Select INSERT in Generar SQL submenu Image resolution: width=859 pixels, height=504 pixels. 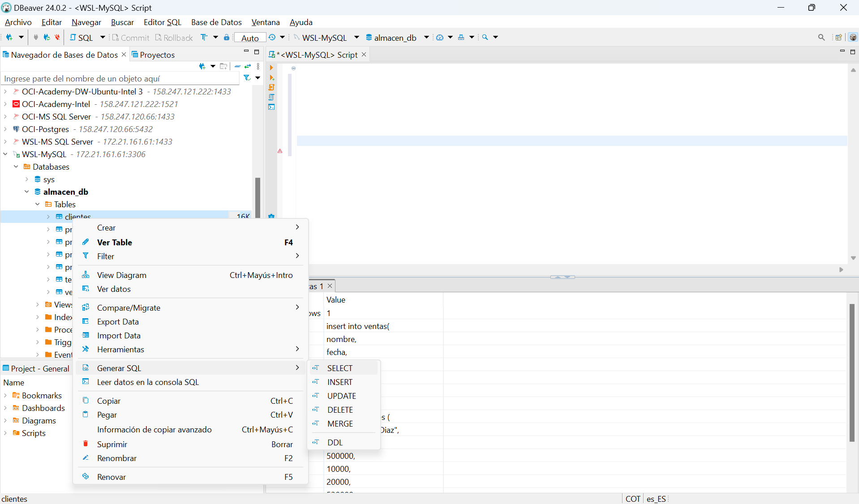click(344, 382)
